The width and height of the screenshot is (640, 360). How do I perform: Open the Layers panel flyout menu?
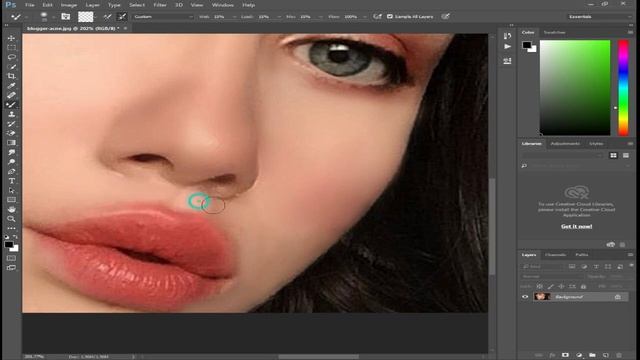pos(631,255)
